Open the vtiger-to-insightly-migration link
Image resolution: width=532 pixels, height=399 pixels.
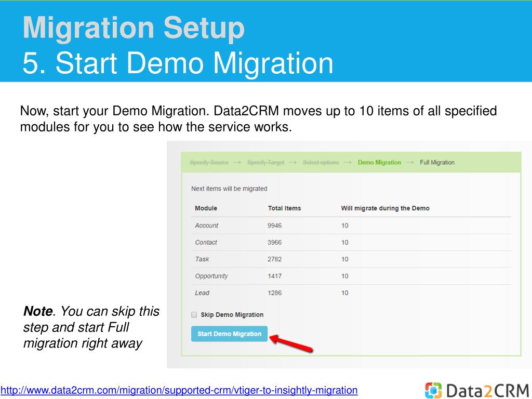coord(179,390)
